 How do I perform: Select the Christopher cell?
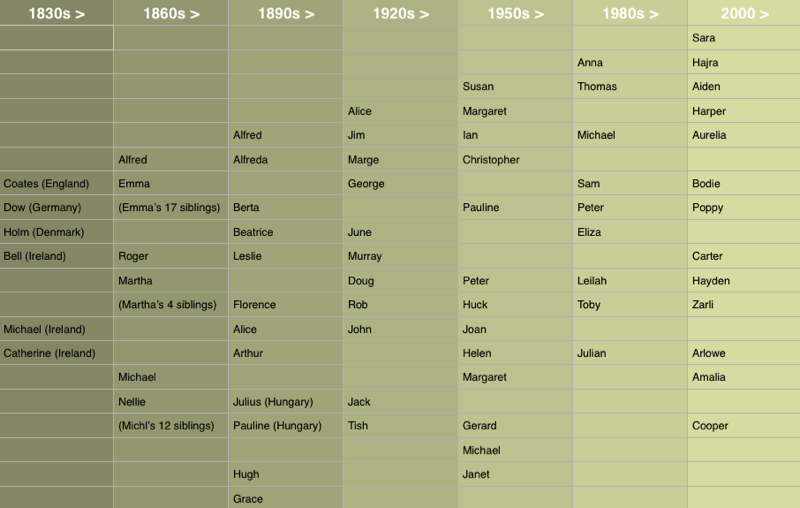pyautogui.click(x=491, y=160)
